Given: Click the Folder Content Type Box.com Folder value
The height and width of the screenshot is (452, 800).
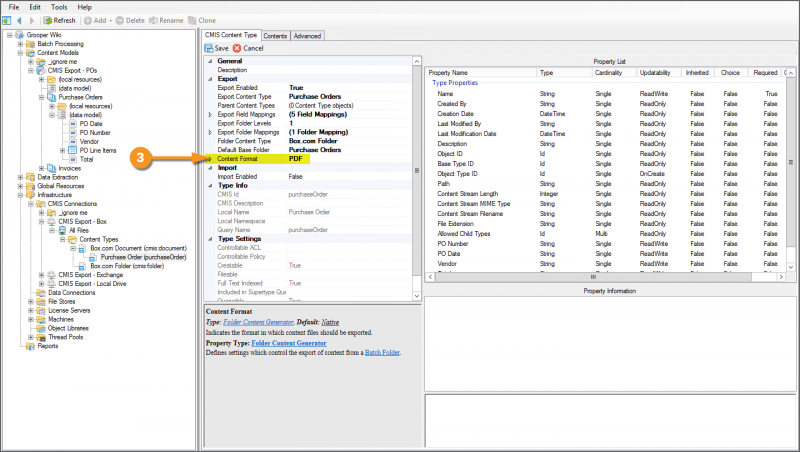Looking at the screenshot, I should (x=313, y=141).
